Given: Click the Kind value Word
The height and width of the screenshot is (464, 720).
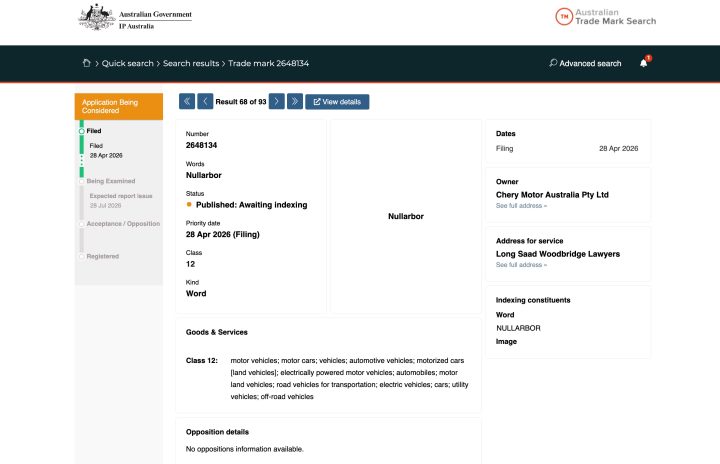Looking at the screenshot, I should 196,294.
